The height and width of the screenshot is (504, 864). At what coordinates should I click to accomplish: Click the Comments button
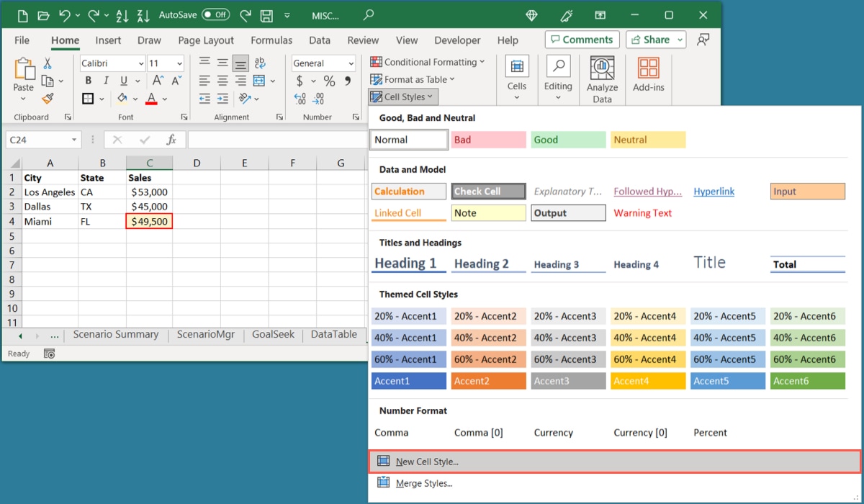pos(582,40)
